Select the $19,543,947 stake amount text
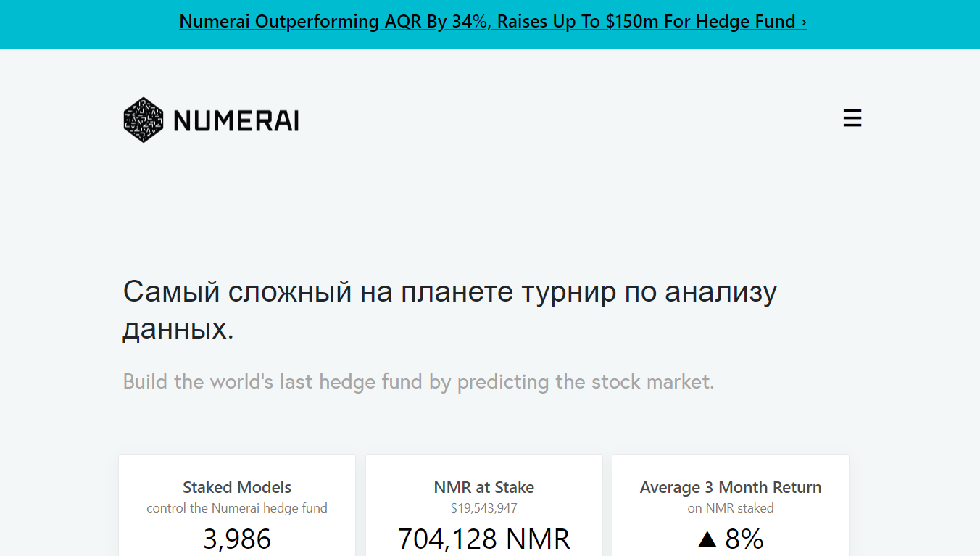 pyautogui.click(x=483, y=507)
